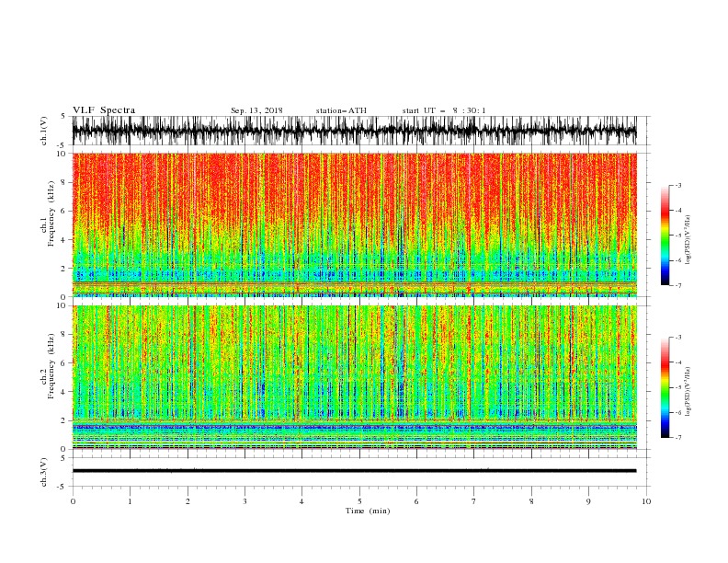Screen dimensions: 728x563
Task: Click the "Time (min)" axis title
Action: 368,511
